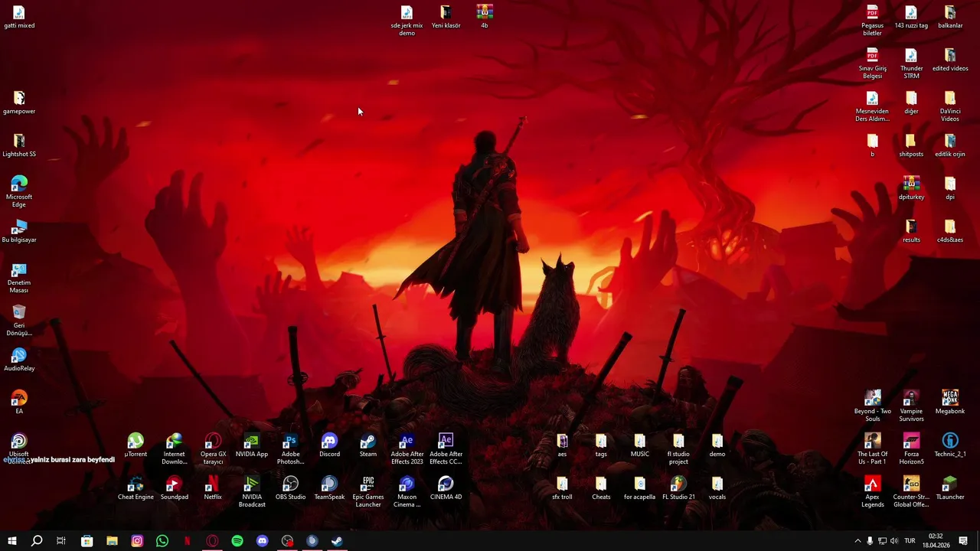Select the Soundpad desktop icon
980x551 pixels.
coord(174,488)
